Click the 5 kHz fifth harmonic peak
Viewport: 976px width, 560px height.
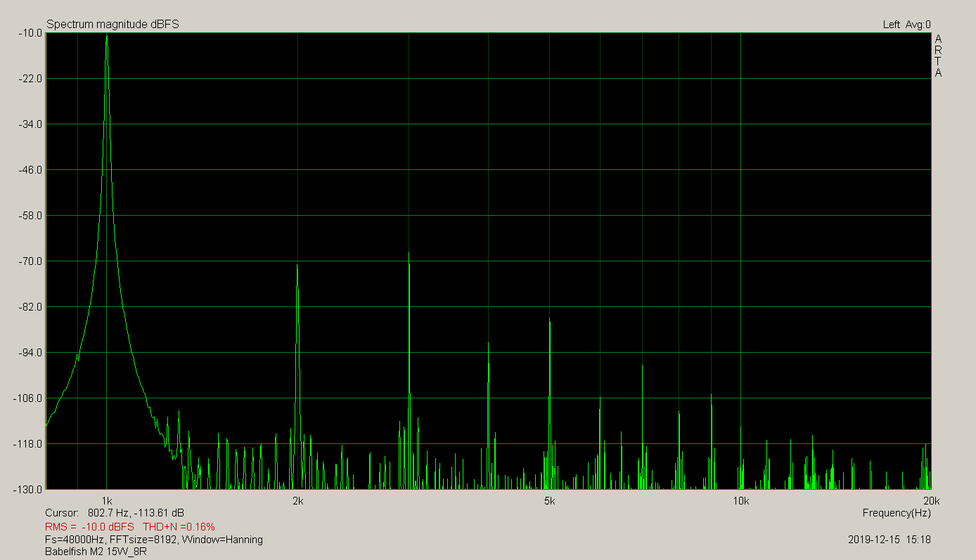[550, 320]
